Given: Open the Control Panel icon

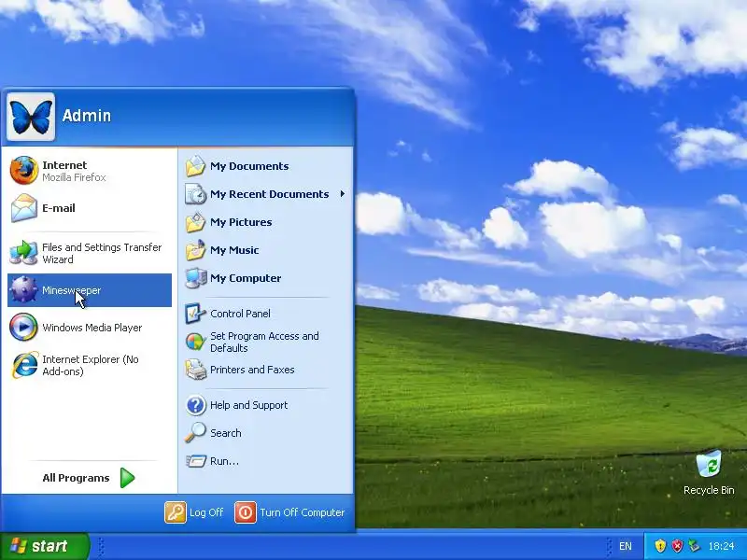Looking at the screenshot, I should (195, 314).
